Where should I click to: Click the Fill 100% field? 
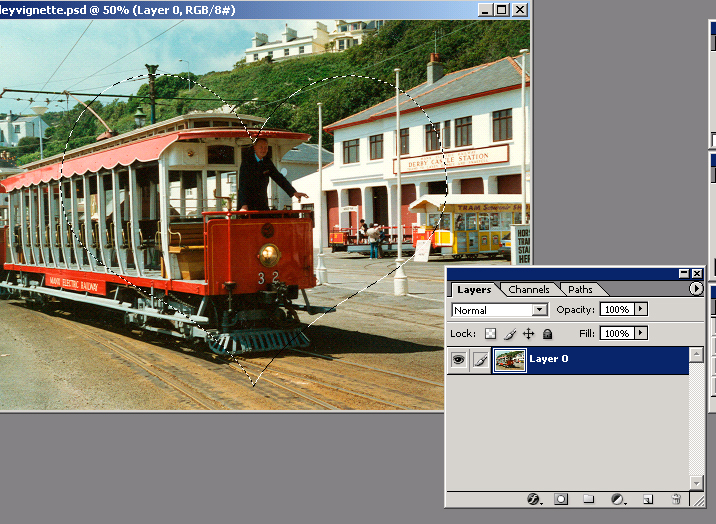point(617,333)
